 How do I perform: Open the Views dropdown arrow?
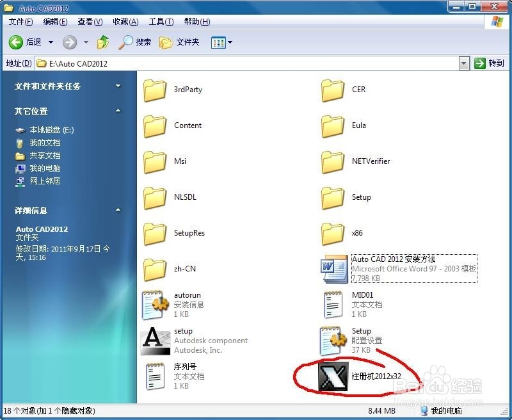230,42
